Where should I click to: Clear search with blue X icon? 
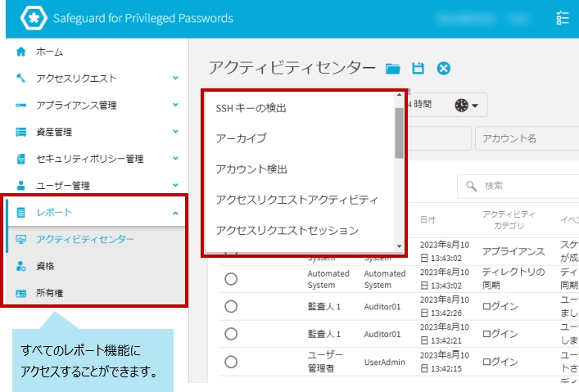(x=444, y=68)
